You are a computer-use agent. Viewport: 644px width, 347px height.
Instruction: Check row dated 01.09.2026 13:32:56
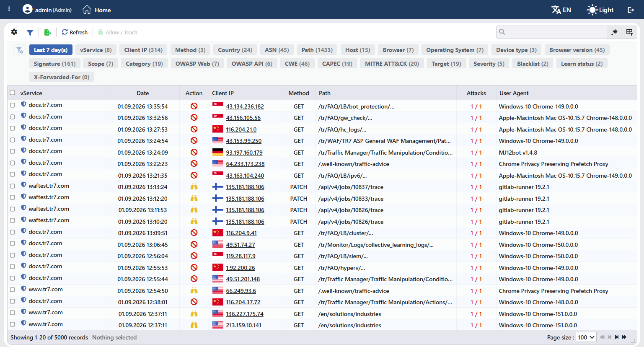pyautogui.click(x=13, y=117)
